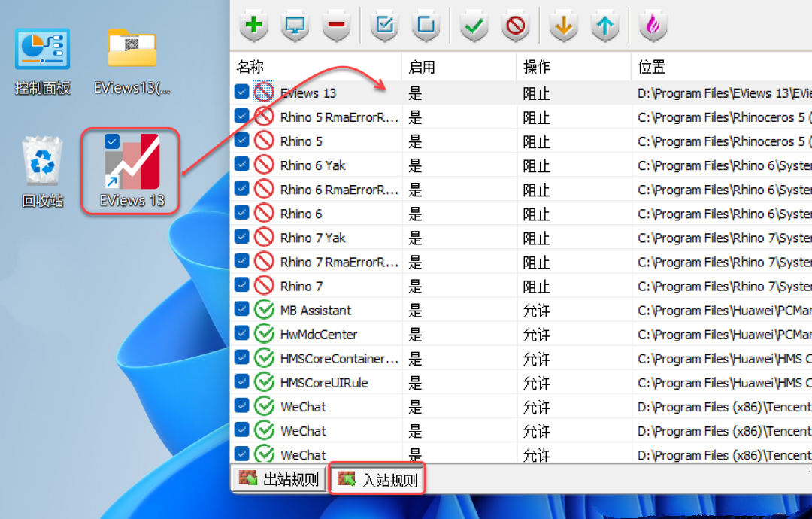
Task: Select the 'HMSCoreUIRule' rule name
Action: [324, 384]
